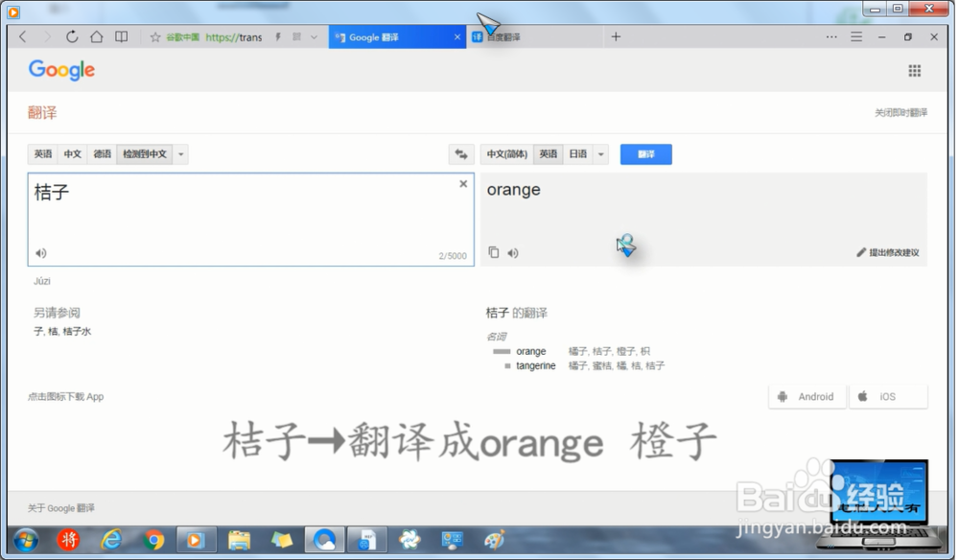
Task: Open a new browser tab with plus
Action: click(616, 36)
